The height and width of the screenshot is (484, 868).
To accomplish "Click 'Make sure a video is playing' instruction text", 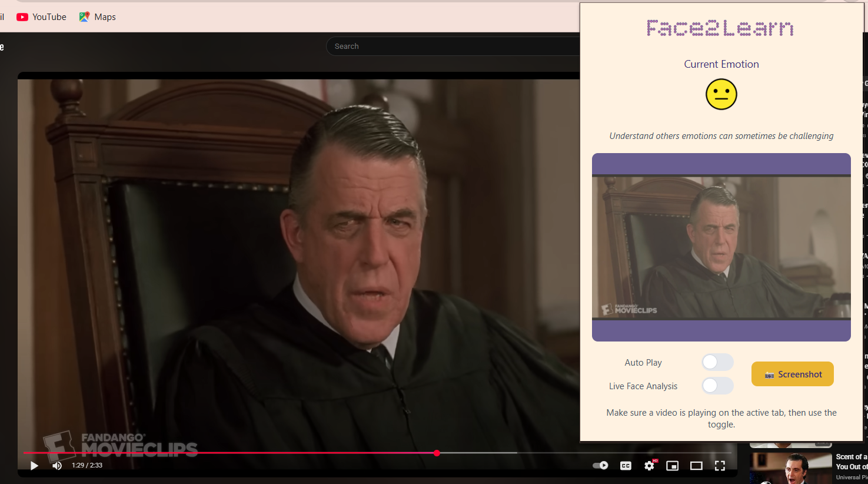I will pyautogui.click(x=721, y=419).
